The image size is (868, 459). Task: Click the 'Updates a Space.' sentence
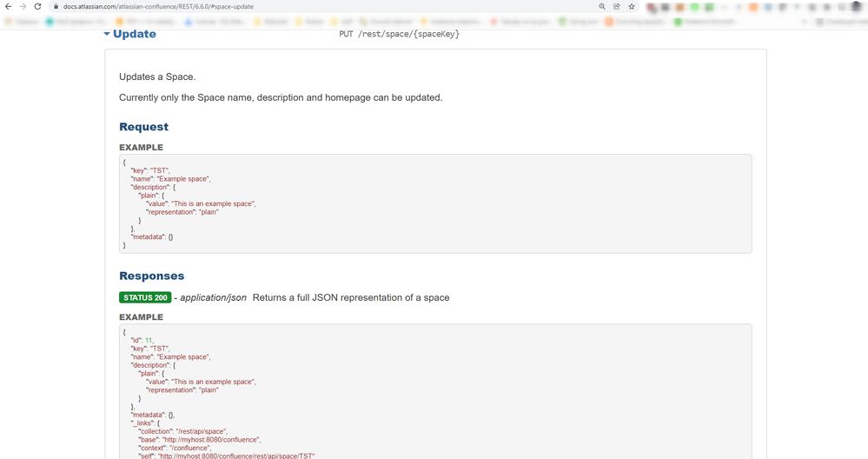[x=157, y=77]
